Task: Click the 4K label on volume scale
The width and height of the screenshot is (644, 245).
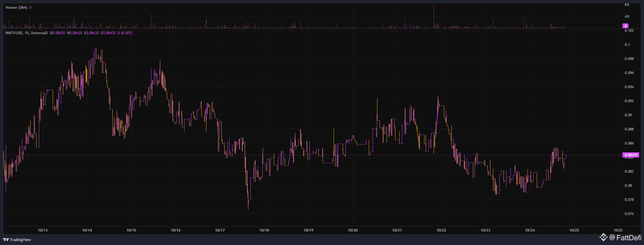Action: tap(627, 16)
